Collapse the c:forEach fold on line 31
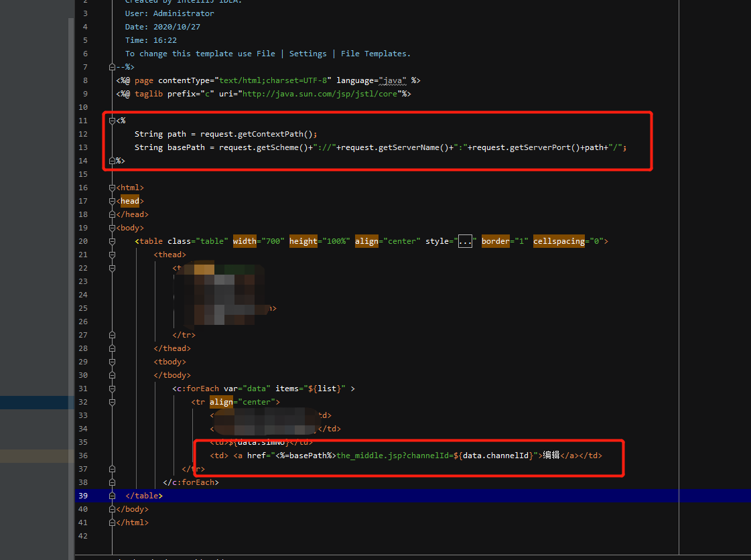The height and width of the screenshot is (560, 751). coord(112,389)
